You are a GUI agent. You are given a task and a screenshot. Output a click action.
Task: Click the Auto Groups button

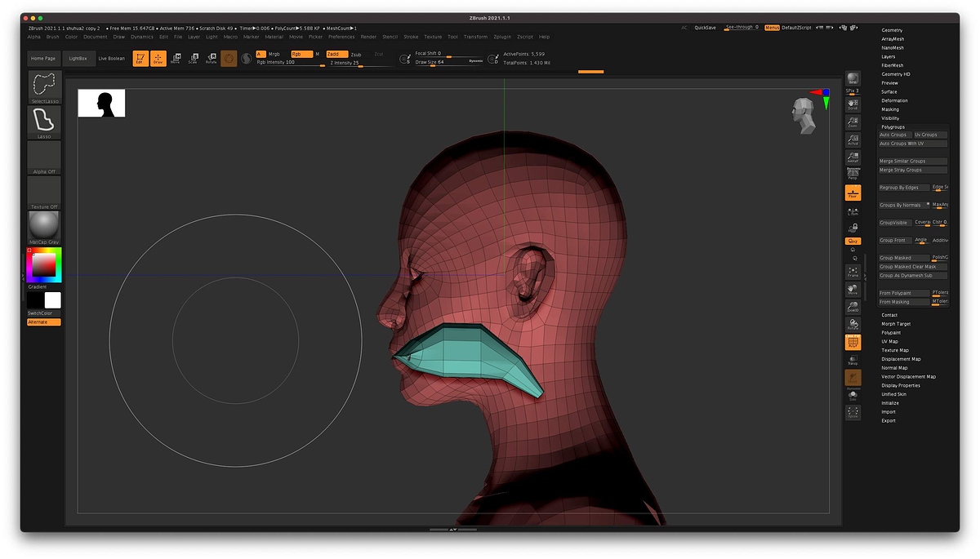point(893,135)
